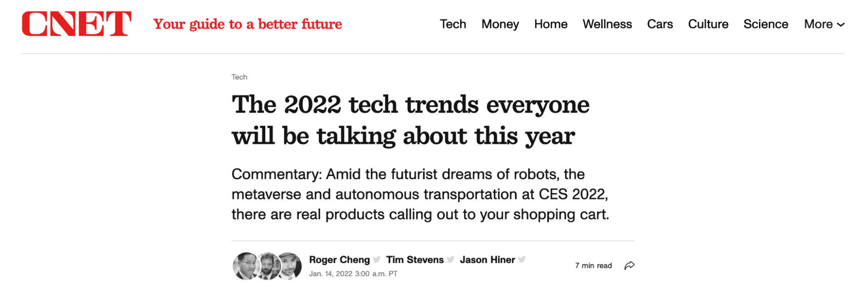Click Roger Cheng's avatar photo
868x289 pixels.
[244, 263]
